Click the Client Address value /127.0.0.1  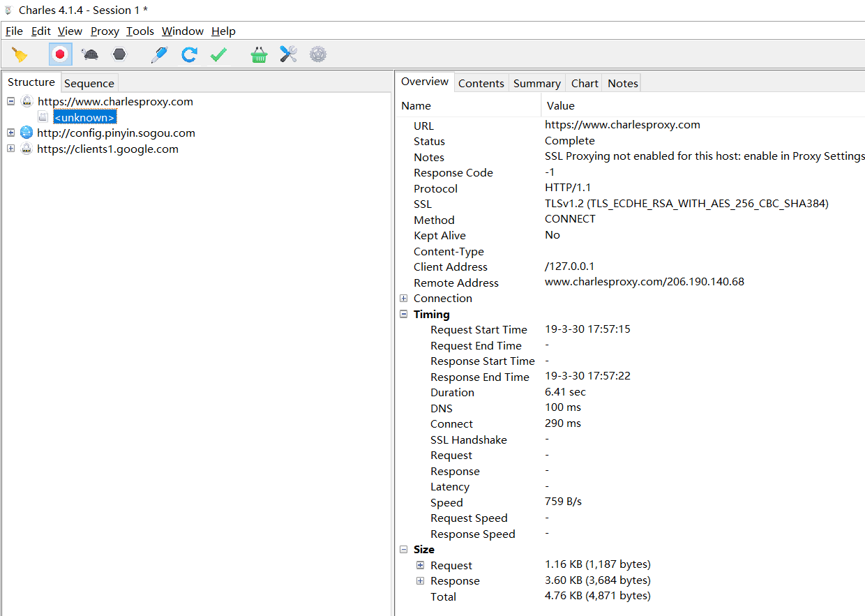[570, 266]
